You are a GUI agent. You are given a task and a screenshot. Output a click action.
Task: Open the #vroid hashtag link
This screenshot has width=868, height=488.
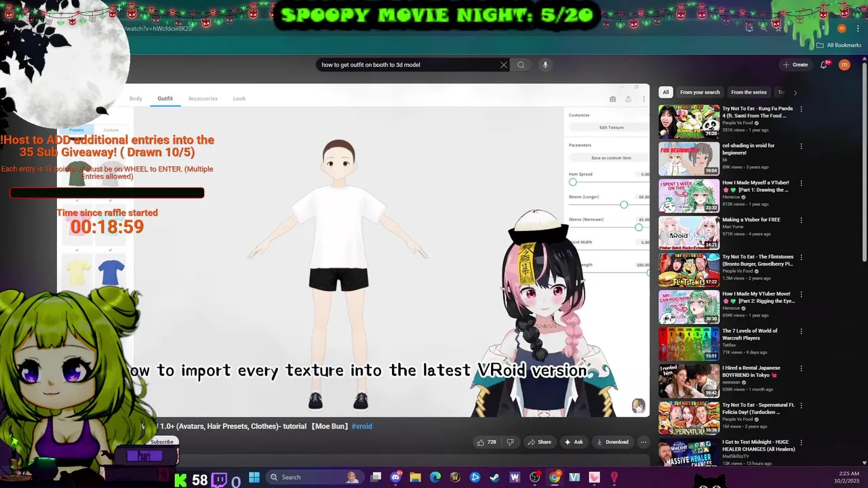(x=362, y=426)
